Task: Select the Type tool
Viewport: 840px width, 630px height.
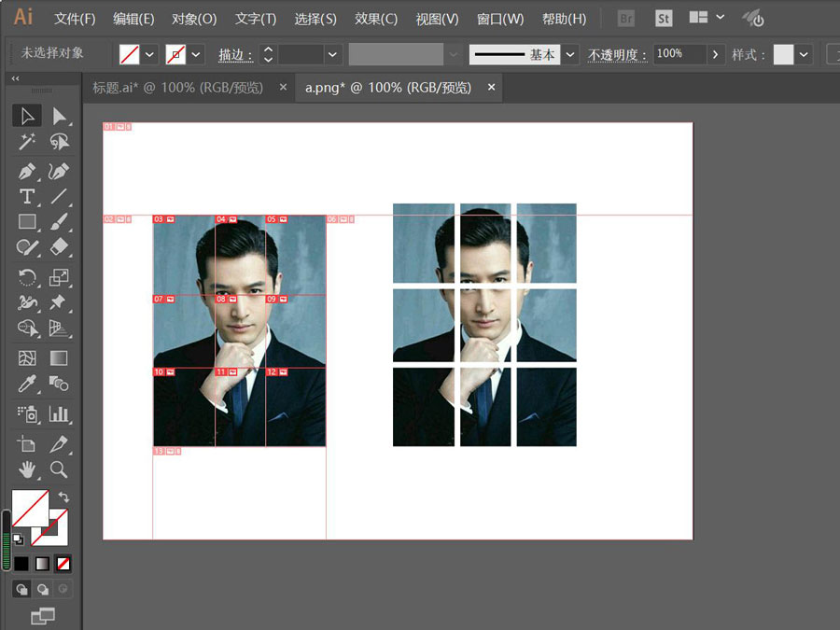Action: coord(27,197)
